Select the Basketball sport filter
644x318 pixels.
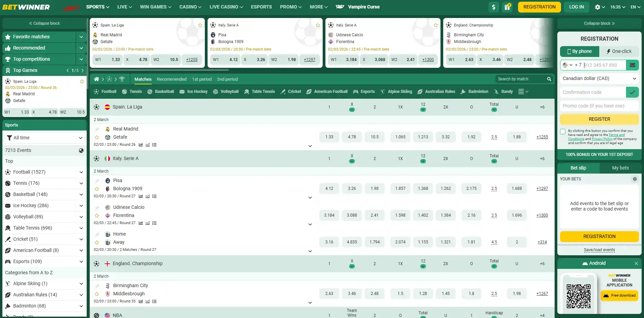click(161, 92)
